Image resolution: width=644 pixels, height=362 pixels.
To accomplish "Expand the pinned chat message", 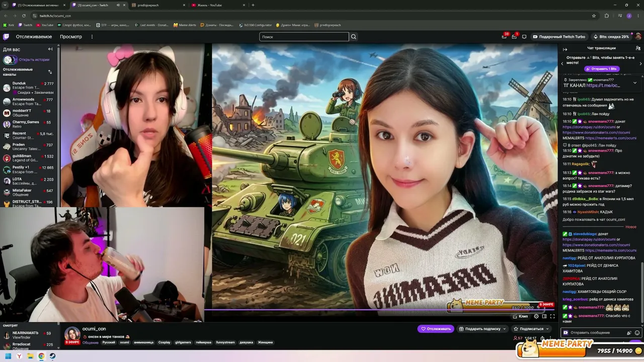I will coord(635,82).
